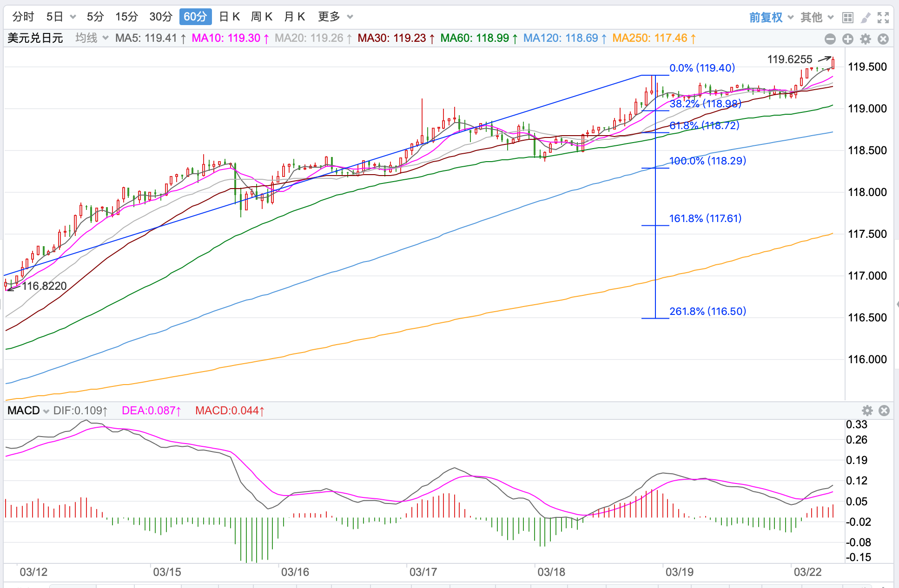899x588 pixels.
Task: Switch to the 分时 intraday tab
Action: click(23, 17)
